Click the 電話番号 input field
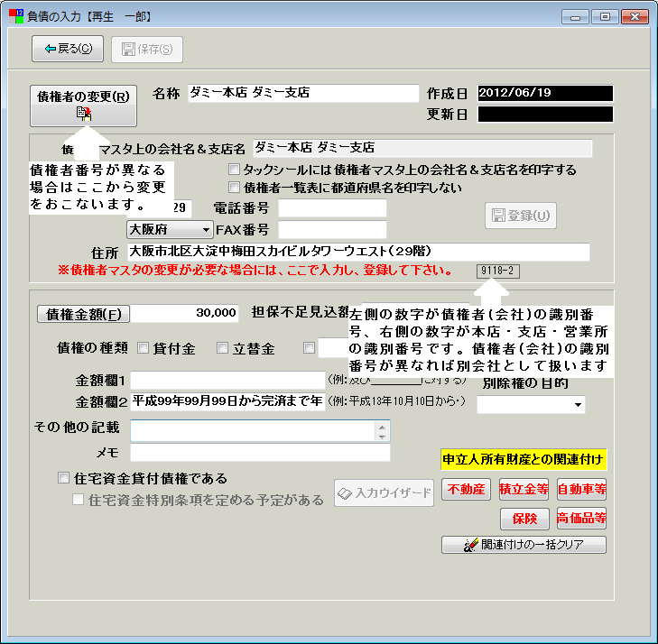The height and width of the screenshot is (644, 658). [x=332, y=208]
